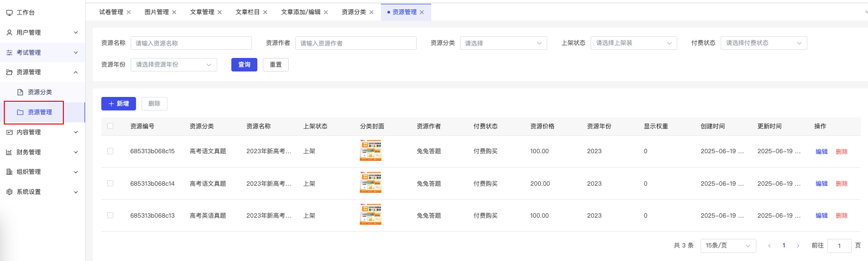Click the grey 删除 batch button

coord(154,103)
